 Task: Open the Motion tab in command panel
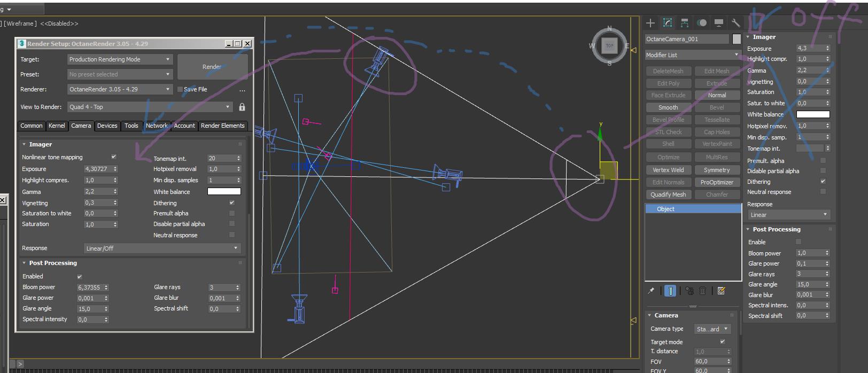point(702,22)
